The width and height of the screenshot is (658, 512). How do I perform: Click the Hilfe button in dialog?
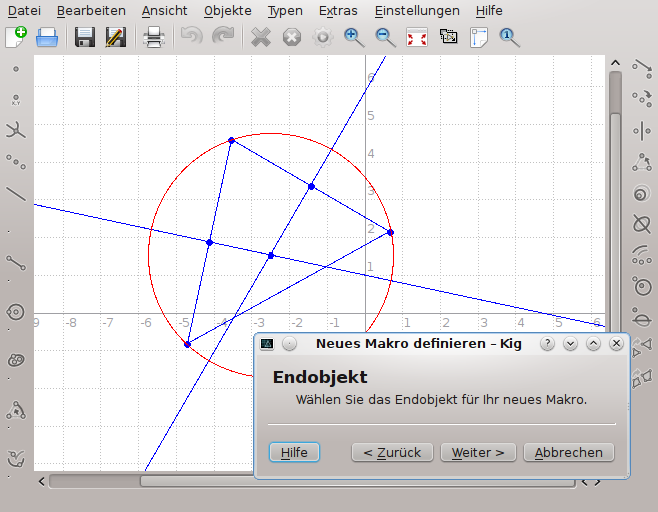point(294,452)
